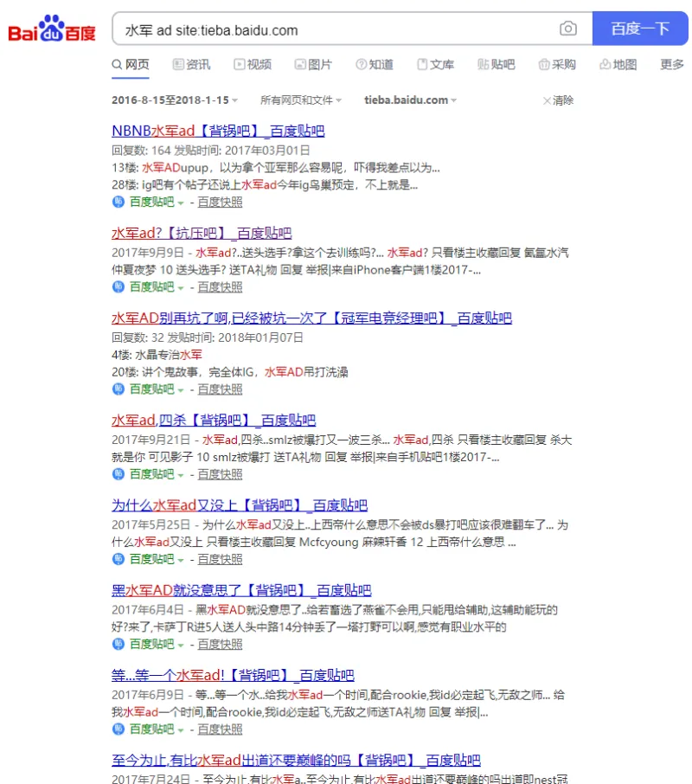The width and height of the screenshot is (692, 784).
Task: Open camera image search icon
Action: point(567,29)
